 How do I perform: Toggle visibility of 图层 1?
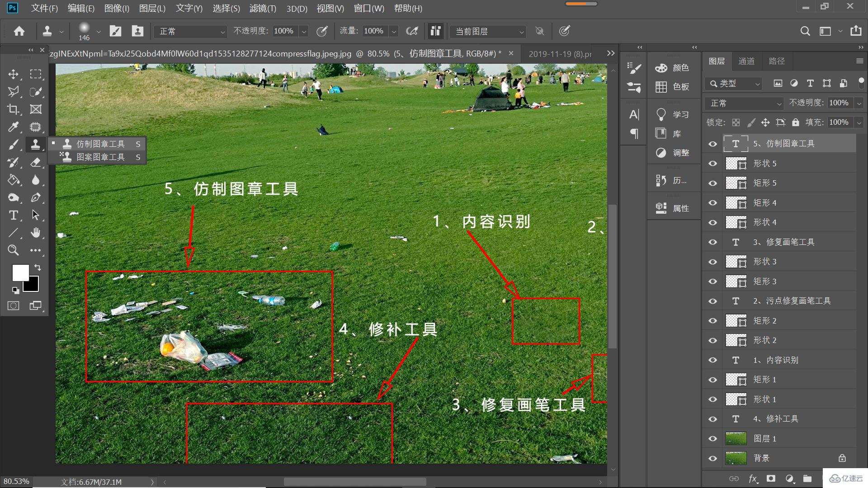(x=713, y=439)
